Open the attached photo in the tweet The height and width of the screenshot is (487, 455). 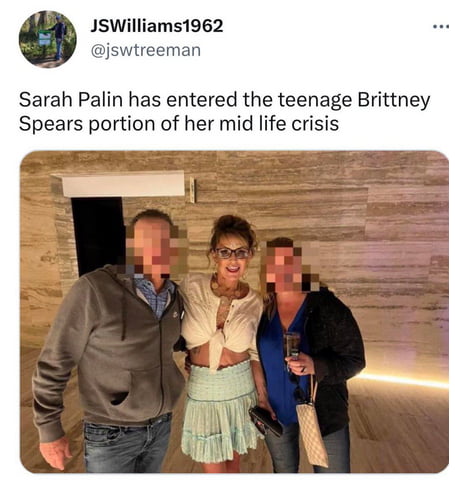(234, 312)
